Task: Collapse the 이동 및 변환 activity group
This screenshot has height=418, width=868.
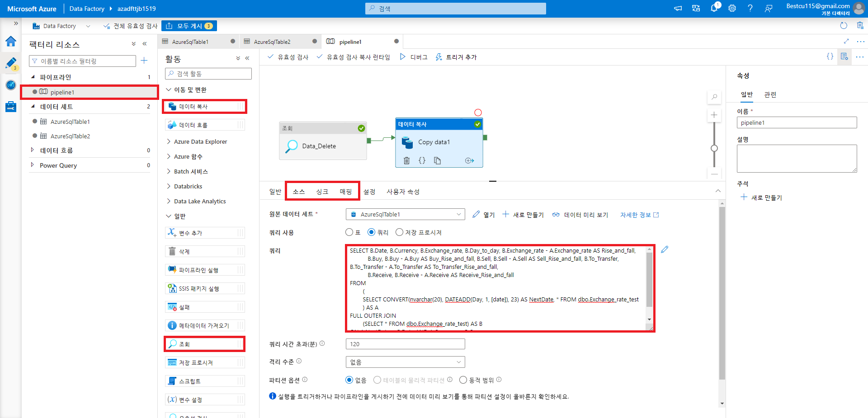Action: [x=169, y=89]
